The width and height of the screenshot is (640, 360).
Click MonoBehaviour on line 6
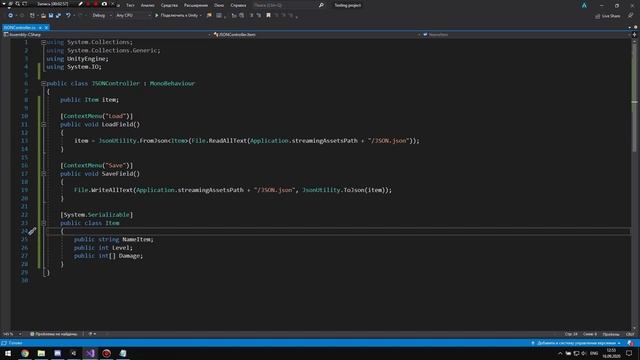click(172, 83)
